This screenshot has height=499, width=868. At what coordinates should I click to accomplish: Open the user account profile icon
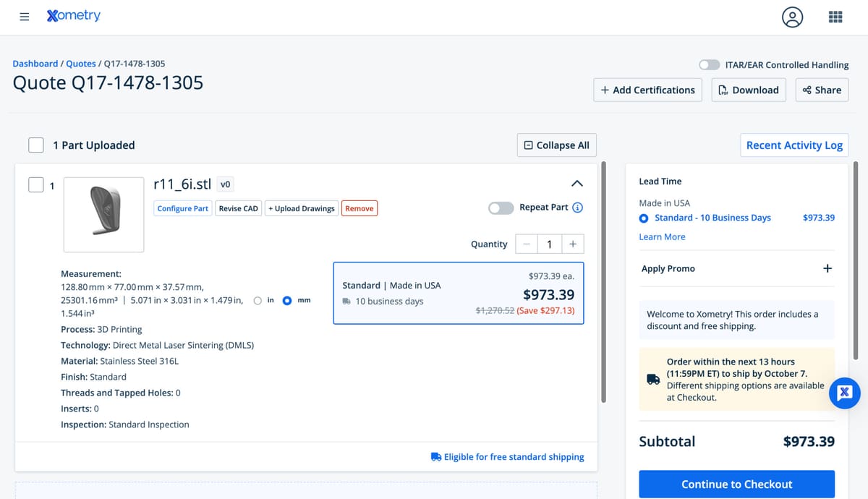793,17
